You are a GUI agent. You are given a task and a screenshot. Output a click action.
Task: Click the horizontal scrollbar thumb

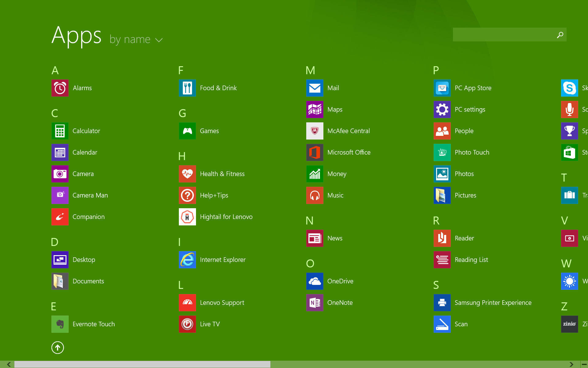pyautogui.click(x=142, y=364)
